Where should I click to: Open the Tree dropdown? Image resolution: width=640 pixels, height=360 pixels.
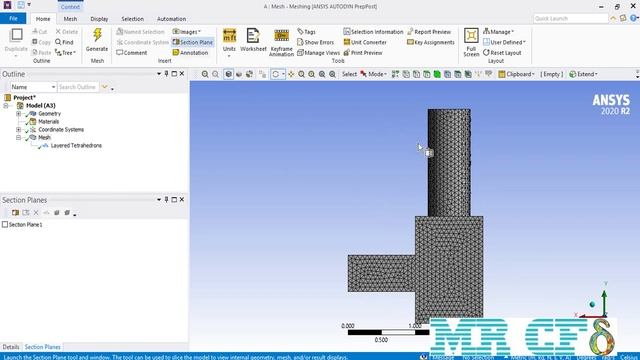(65, 53)
